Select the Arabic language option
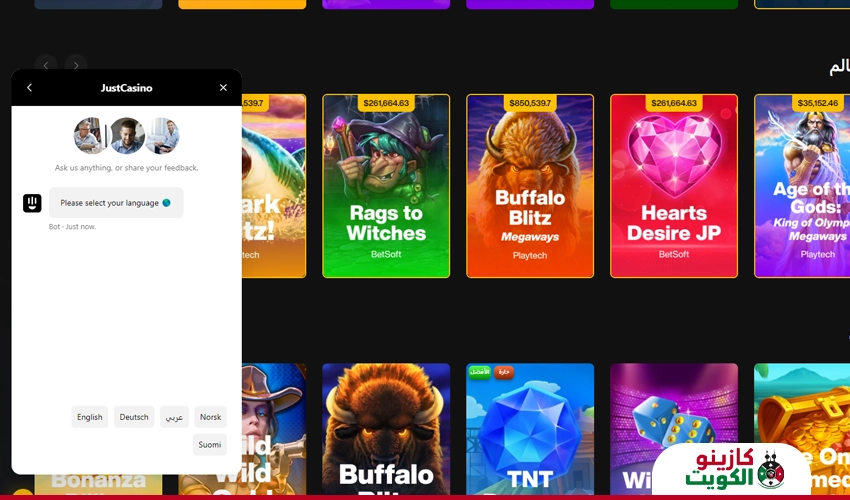850x500 pixels. [x=174, y=417]
